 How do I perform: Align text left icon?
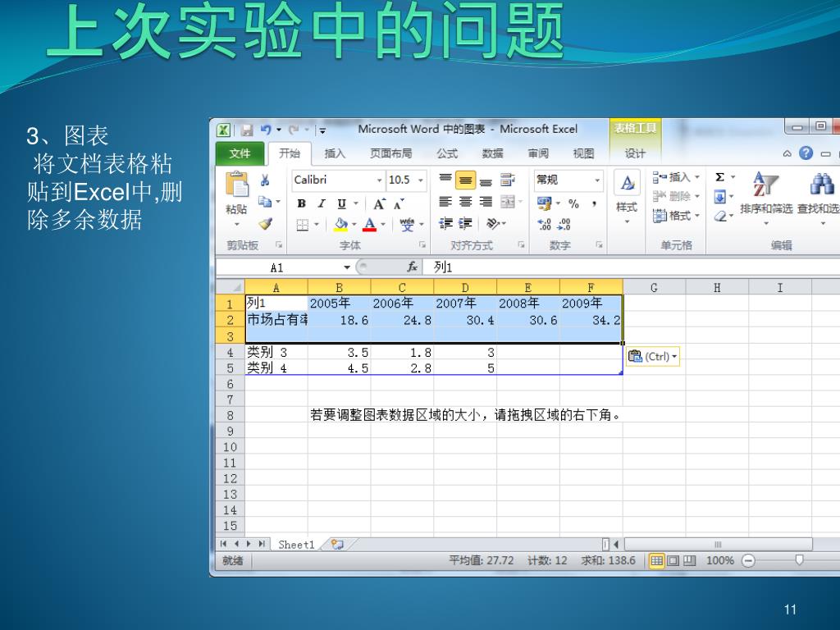coord(445,202)
